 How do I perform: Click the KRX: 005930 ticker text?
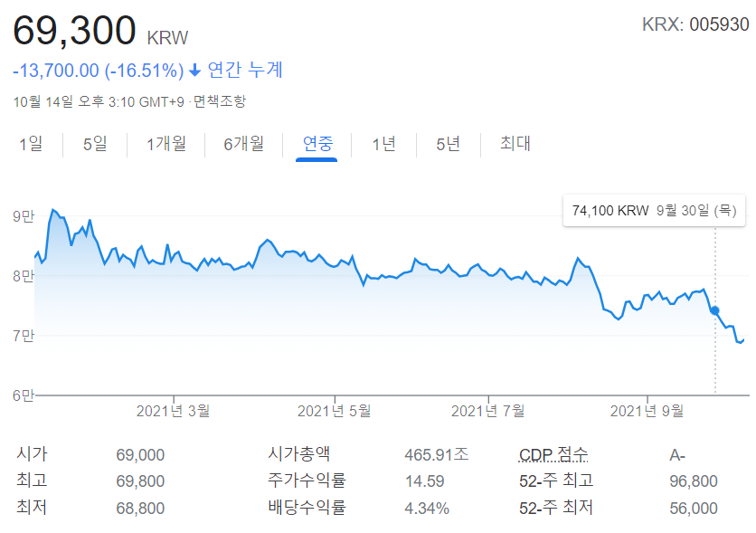(695, 24)
